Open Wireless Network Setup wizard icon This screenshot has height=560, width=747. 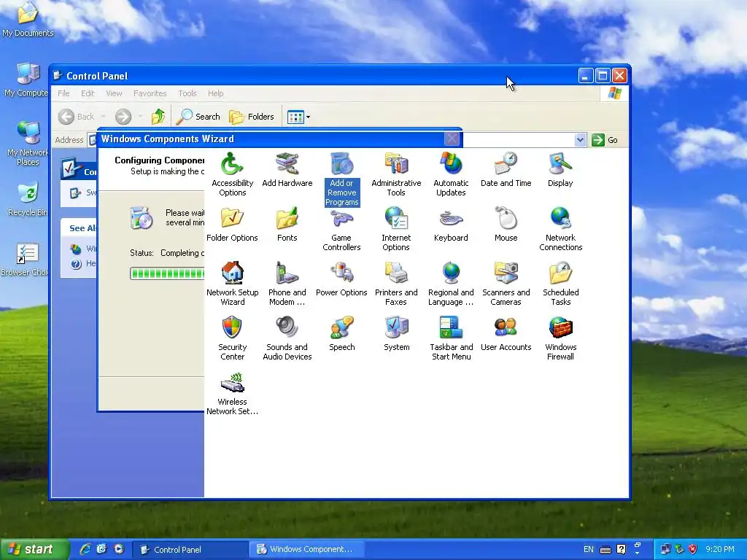pyautogui.click(x=232, y=393)
